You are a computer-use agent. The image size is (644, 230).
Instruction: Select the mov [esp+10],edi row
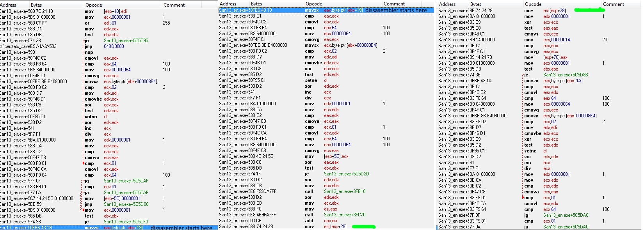pyautogui.click(x=115, y=11)
